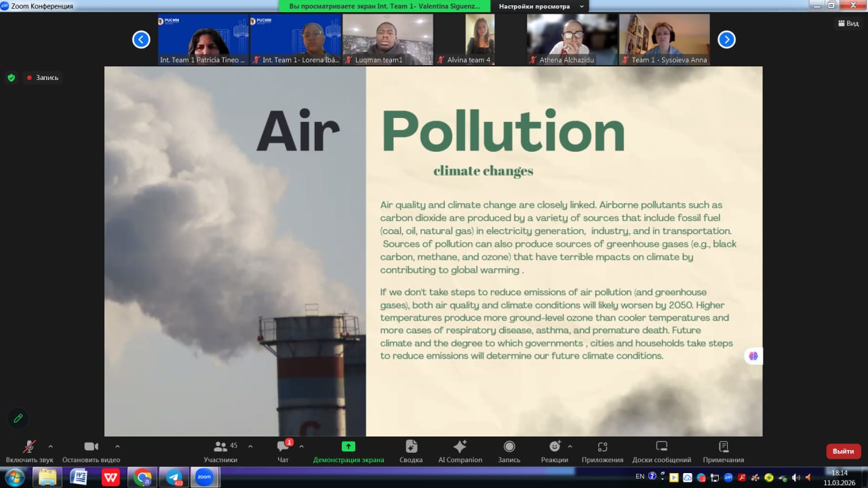The image size is (868, 488).
Task: Open AI Companion
Action: click(x=460, y=451)
